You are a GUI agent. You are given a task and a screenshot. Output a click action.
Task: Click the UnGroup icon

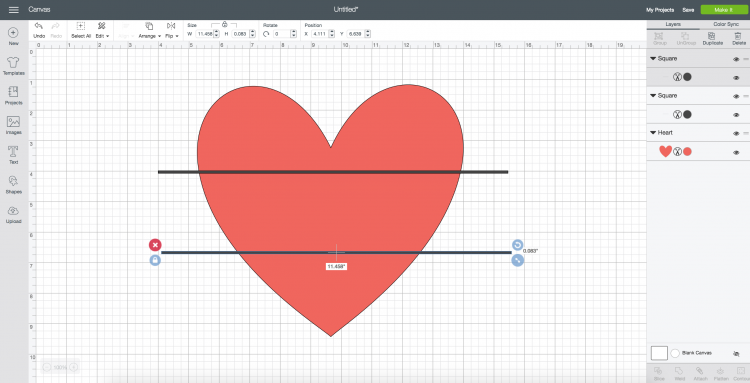tap(685, 39)
